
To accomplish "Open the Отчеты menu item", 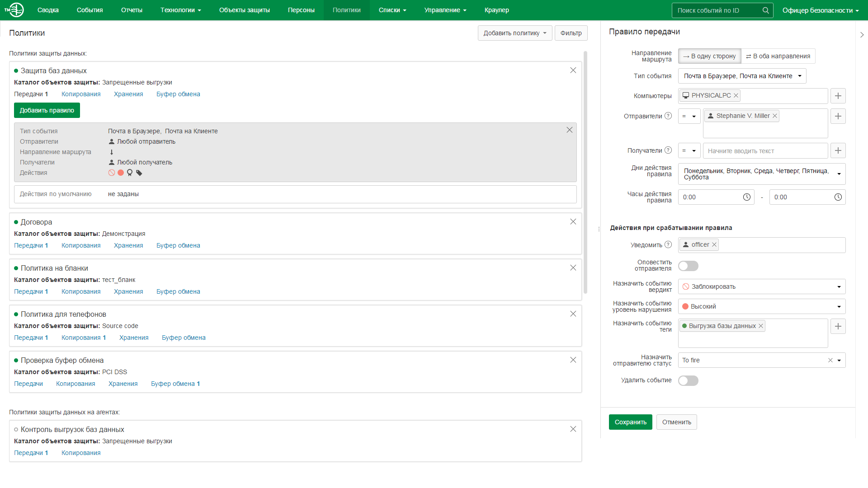I will pyautogui.click(x=132, y=10).
